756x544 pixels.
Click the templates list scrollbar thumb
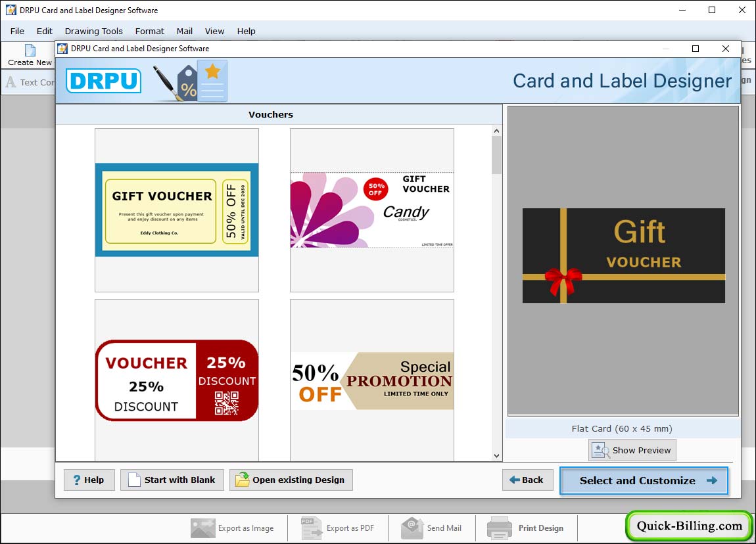coord(496,154)
